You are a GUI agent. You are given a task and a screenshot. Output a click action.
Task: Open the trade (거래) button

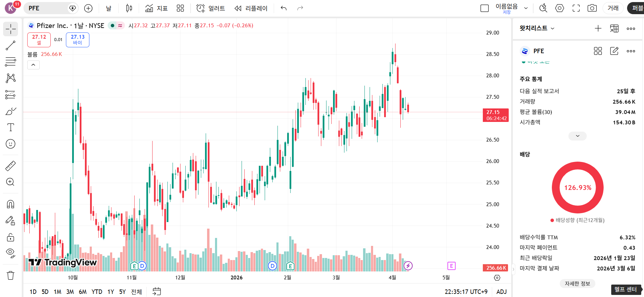pos(613,8)
